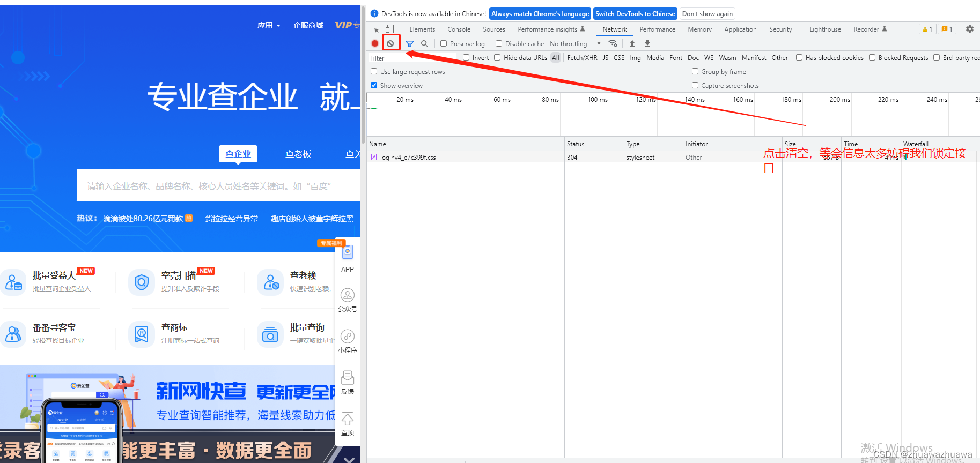
Task: Click the 公众号 sidebar icon
Action: pos(348,295)
